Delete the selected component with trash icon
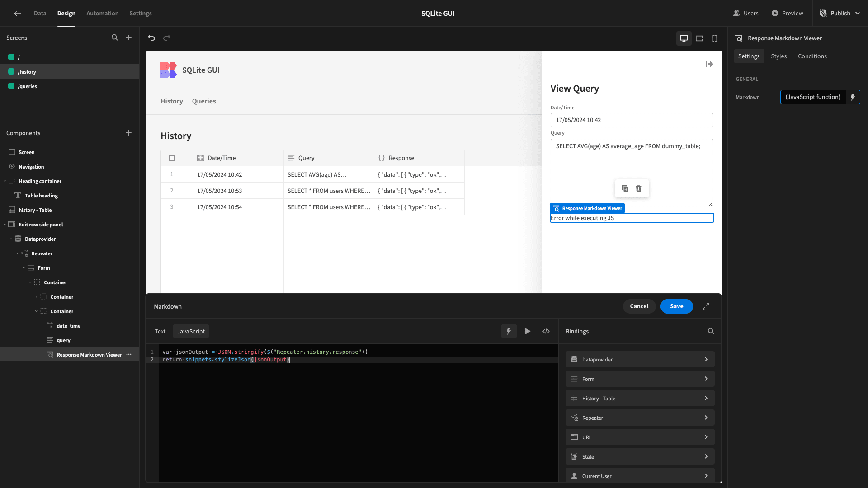 coord(639,188)
